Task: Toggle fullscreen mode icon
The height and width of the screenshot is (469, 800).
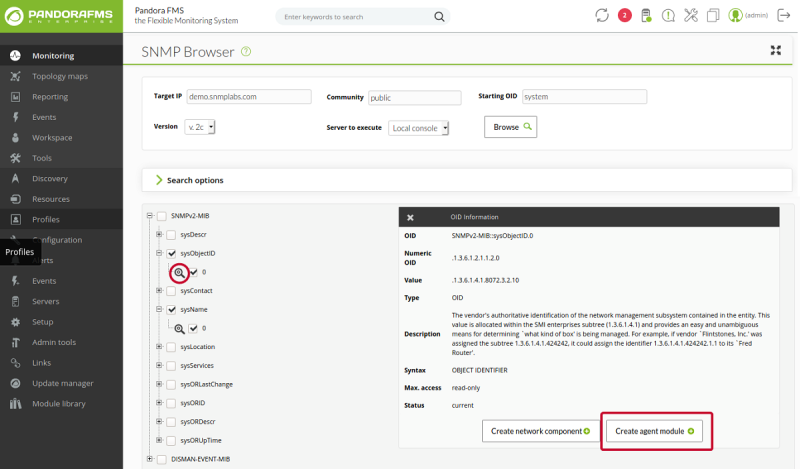Action: (775, 51)
